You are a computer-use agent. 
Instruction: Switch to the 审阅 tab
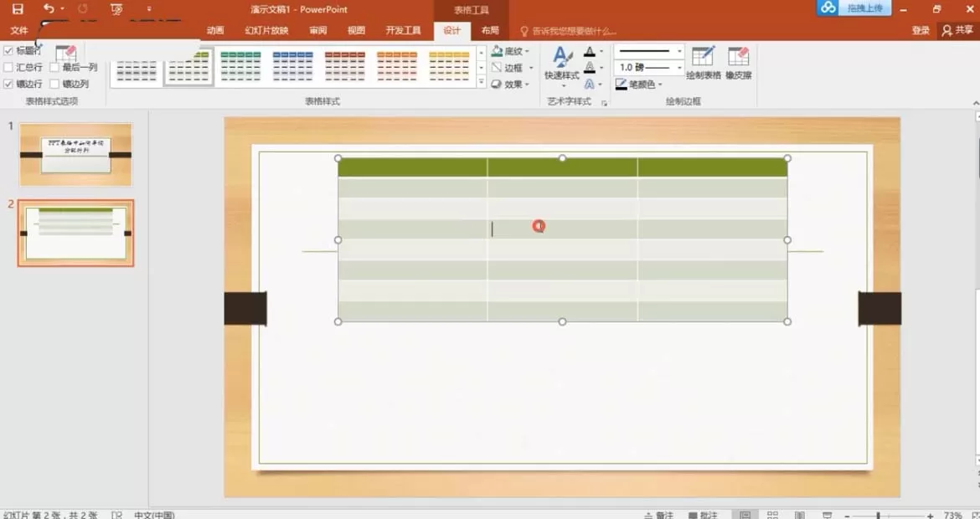[317, 31]
